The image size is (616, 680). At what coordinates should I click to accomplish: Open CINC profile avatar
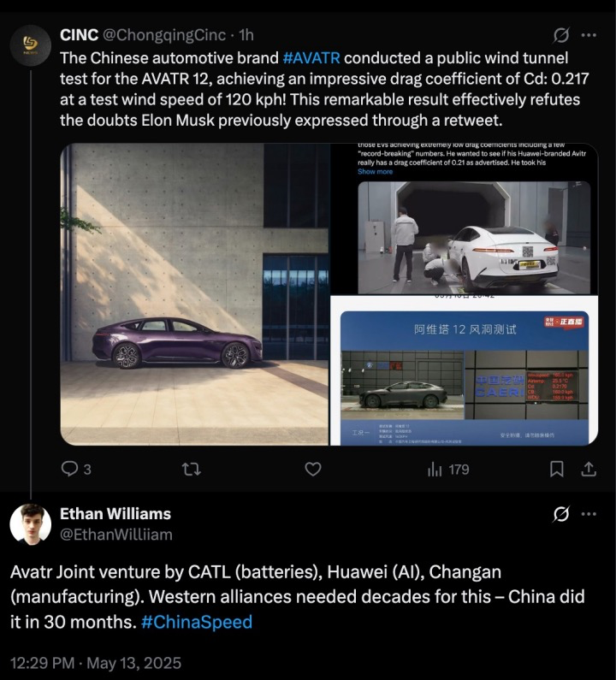[x=30, y=45]
